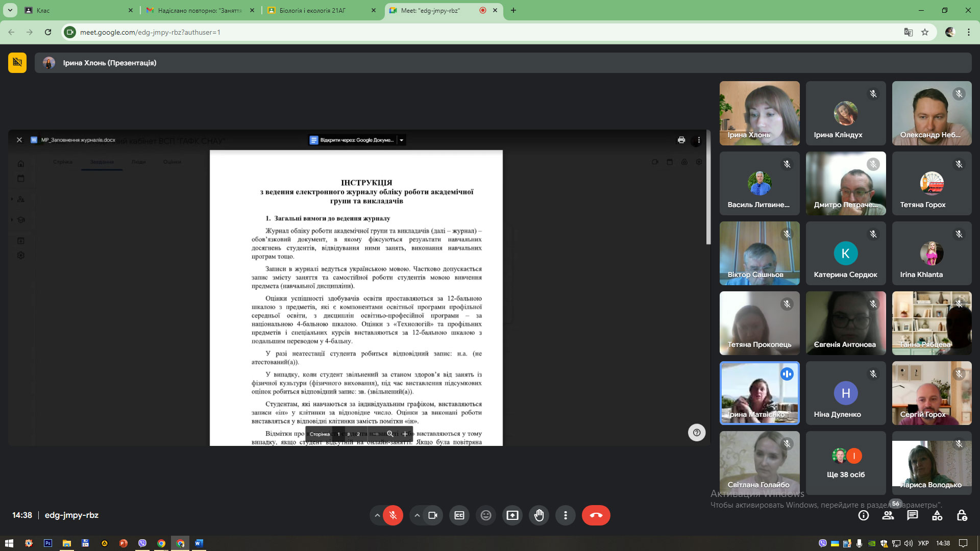Open host controls lock icon
The height and width of the screenshot is (551, 980).
(962, 515)
